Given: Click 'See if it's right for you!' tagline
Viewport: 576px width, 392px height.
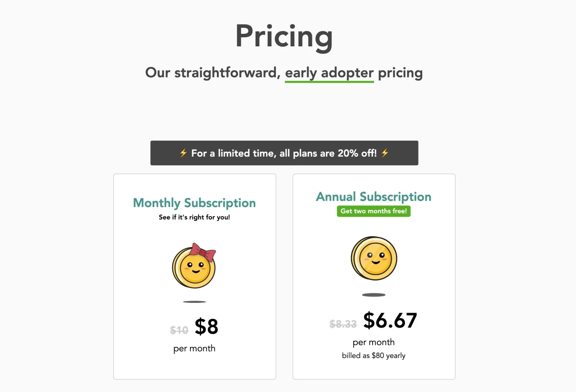Looking at the screenshot, I should (194, 217).
